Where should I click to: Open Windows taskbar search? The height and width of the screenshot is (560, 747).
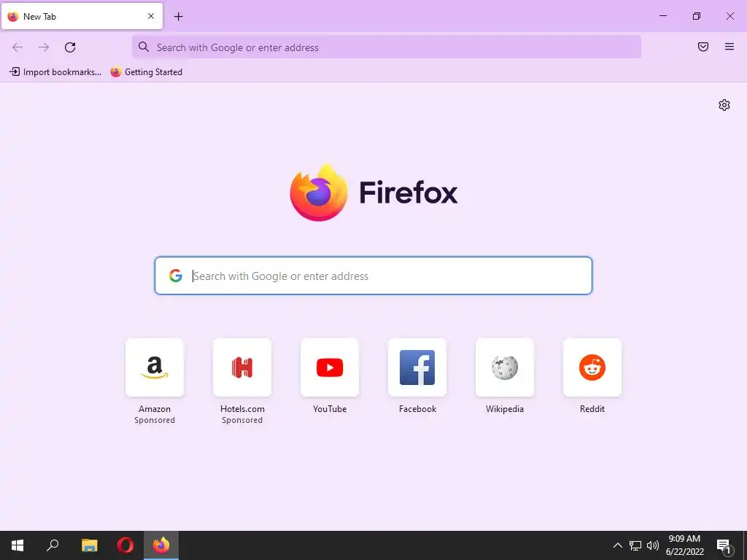pos(53,545)
